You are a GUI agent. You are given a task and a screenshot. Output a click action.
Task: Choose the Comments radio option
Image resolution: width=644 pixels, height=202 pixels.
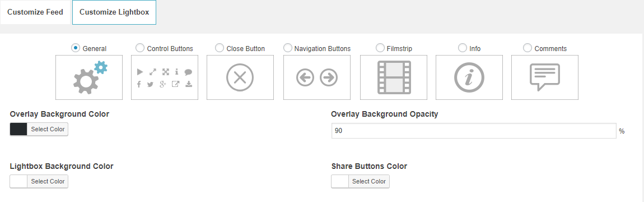(528, 48)
